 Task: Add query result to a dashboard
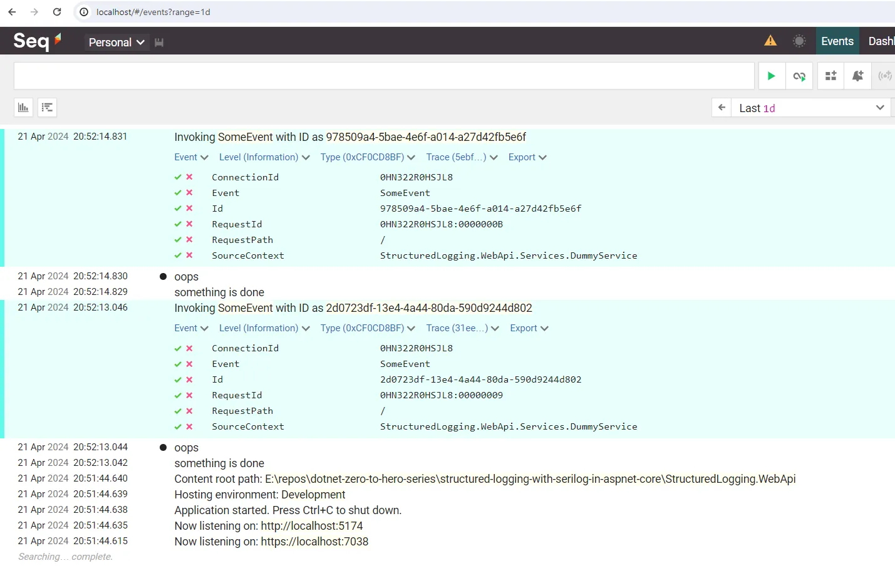point(830,76)
